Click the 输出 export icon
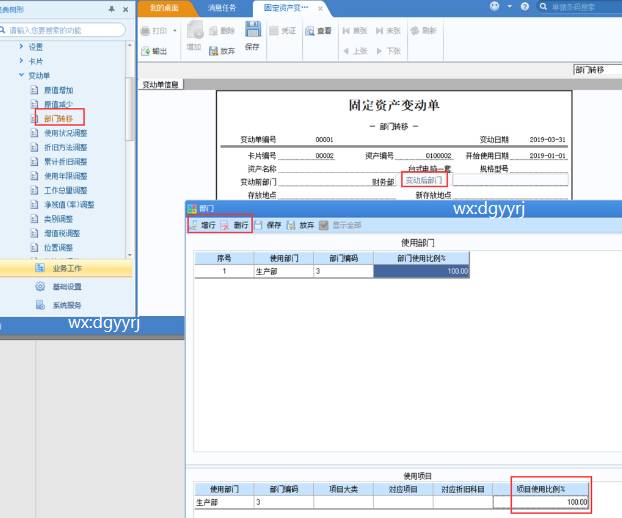The height and width of the screenshot is (518, 622). 145,50
